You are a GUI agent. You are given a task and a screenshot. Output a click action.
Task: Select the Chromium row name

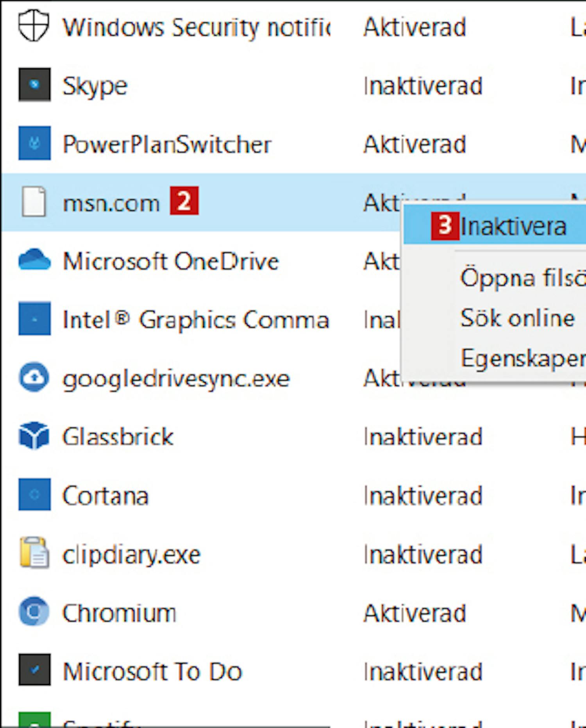pos(119,613)
